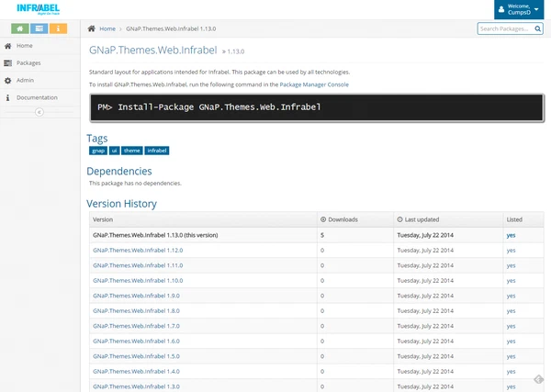This screenshot has height=392, width=551.
Task: Open GNaP.Themes.Web.Infrabel 1.10.0 version link
Action: click(x=138, y=281)
